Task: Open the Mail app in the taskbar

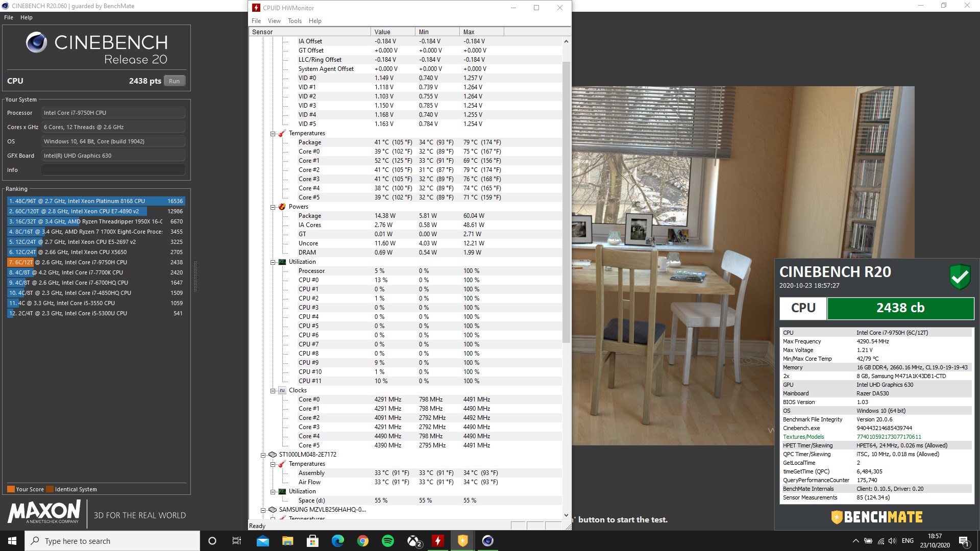Action: [263, 541]
